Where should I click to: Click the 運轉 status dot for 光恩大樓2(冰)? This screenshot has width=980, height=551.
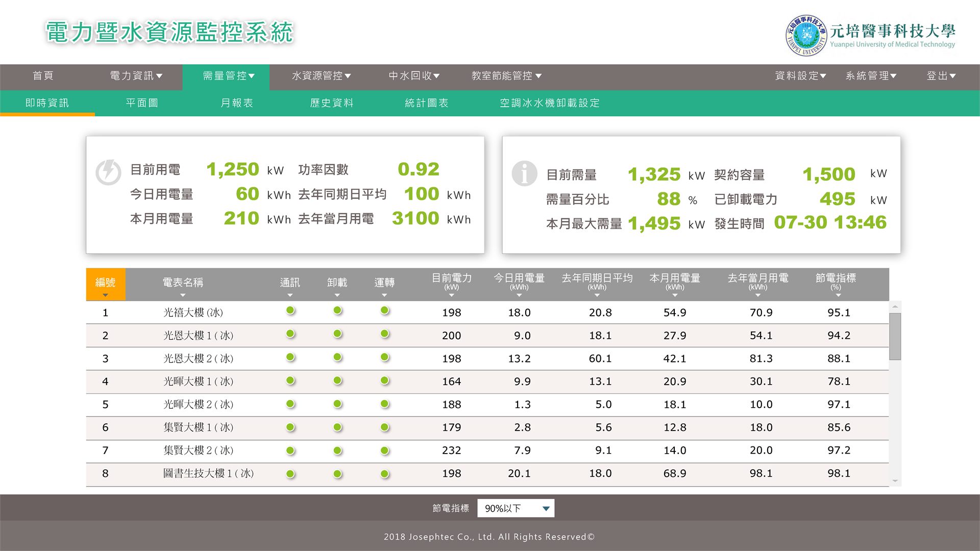(385, 357)
